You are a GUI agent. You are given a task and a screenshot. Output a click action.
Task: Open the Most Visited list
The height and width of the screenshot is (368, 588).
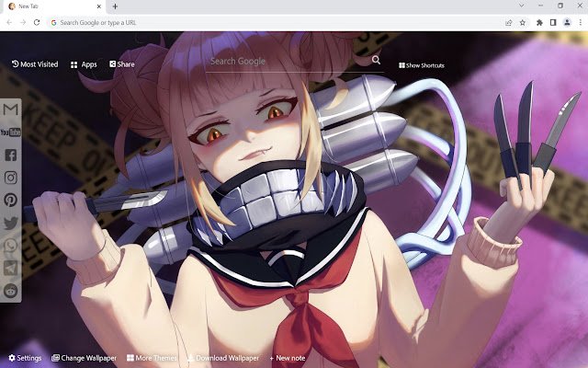tap(35, 64)
